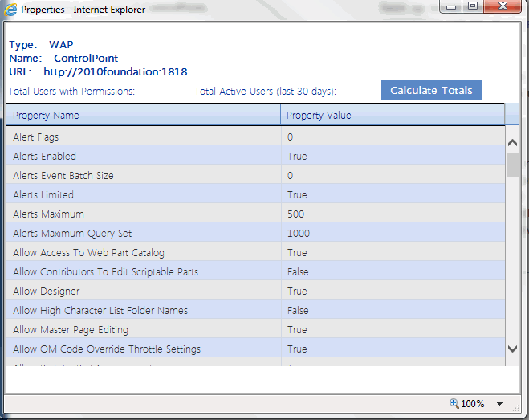Click the zoom magnifier icon
The width and height of the screenshot is (529, 420).
454,403
